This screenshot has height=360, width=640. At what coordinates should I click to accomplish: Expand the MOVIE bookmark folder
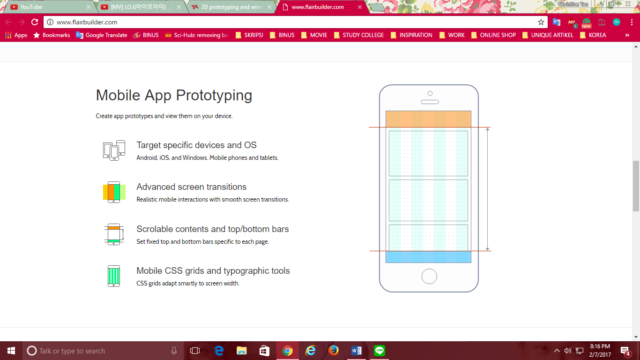pyautogui.click(x=314, y=35)
